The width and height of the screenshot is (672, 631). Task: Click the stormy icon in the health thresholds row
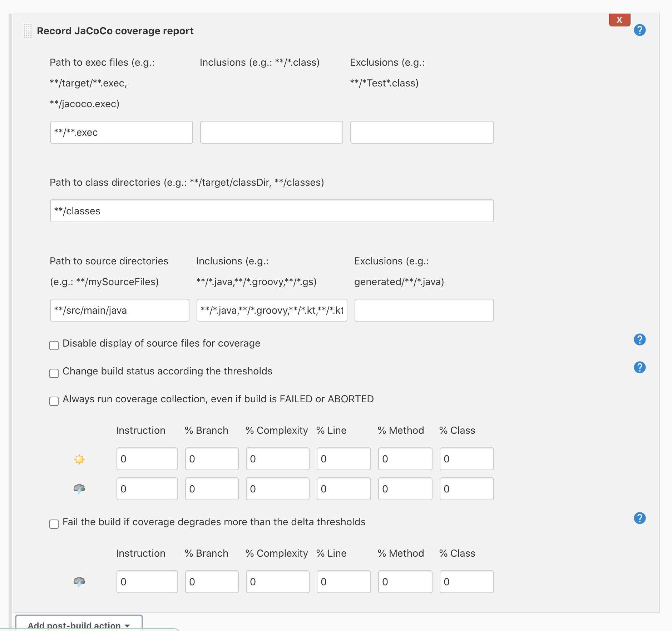pyautogui.click(x=79, y=489)
